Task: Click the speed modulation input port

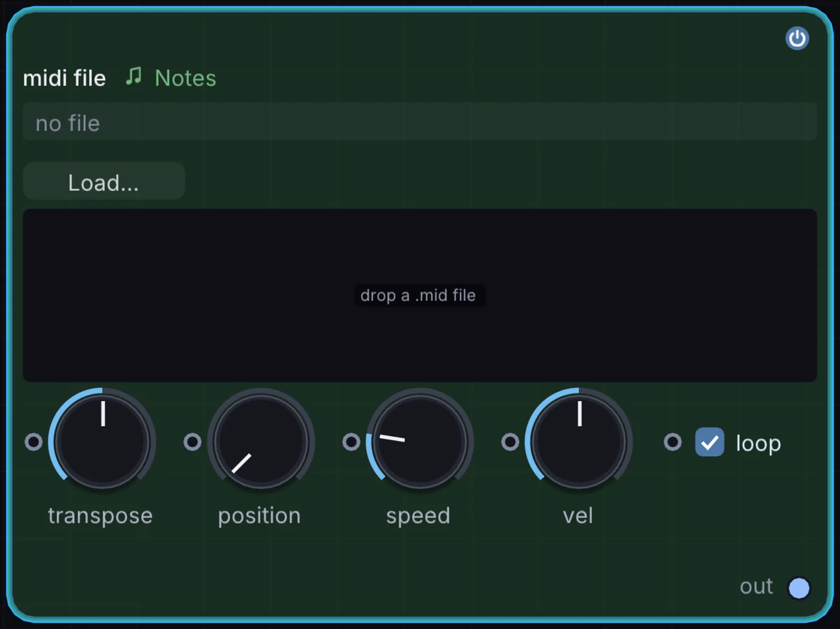Action: (351, 442)
